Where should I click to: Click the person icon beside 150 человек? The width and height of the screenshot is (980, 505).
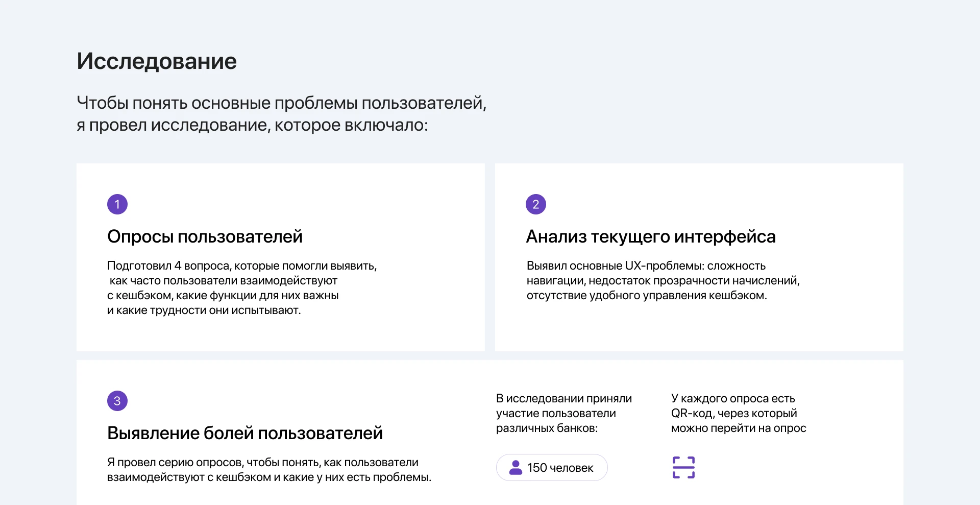point(516,467)
